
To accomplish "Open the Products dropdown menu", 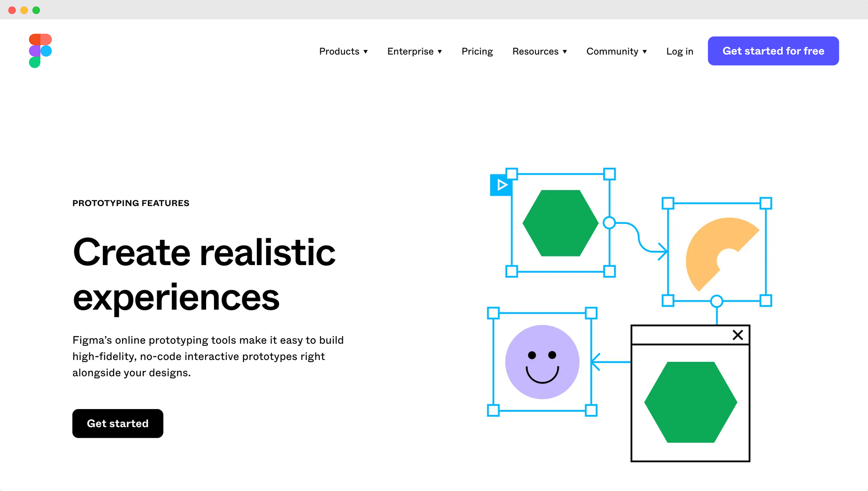I will tap(344, 51).
